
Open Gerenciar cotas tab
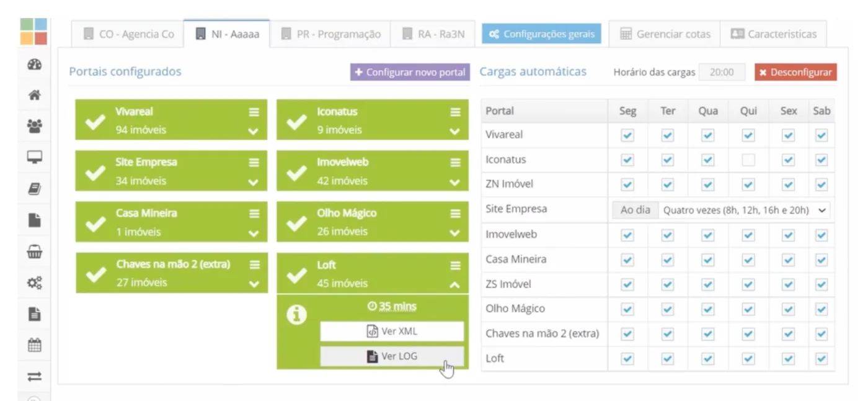point(665,34)
